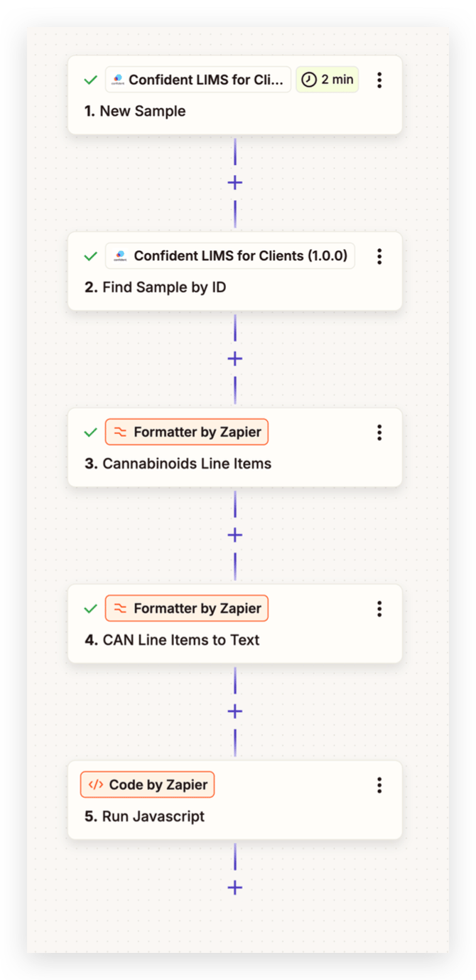Open three-dot menu on CAN Line Items to Text
Screen dimensions: 476x980
379,609
